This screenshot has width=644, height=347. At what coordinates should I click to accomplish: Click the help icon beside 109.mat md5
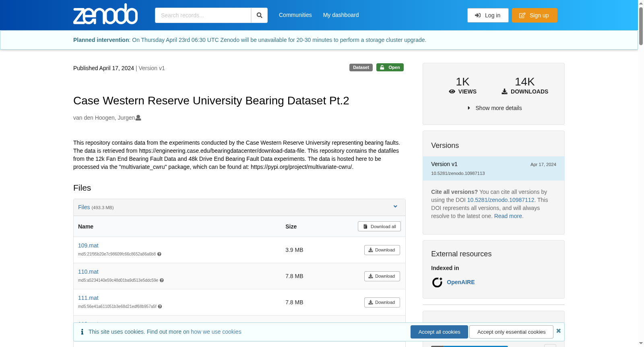(159, 254)
